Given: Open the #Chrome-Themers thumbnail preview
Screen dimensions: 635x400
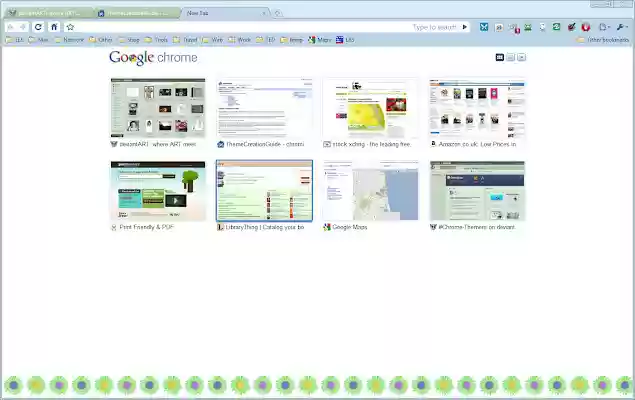Looking at the screenshot, I should (477, 191).
